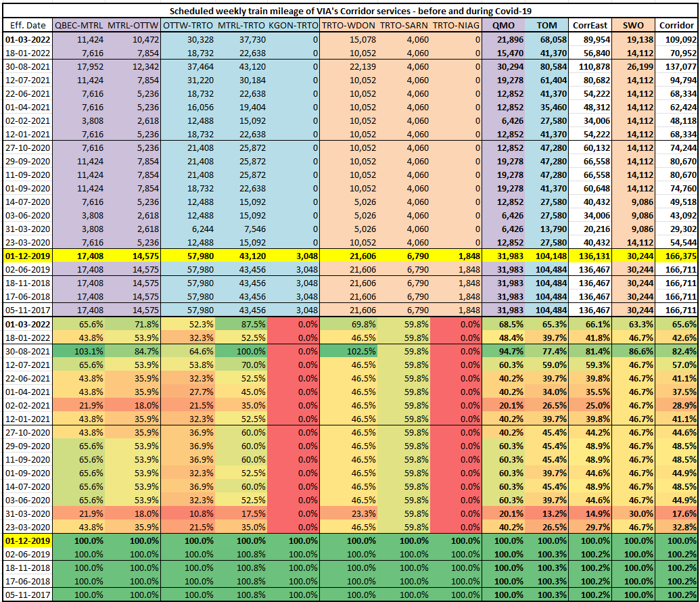Select the cell showing 110,878

(x=590, y=66)
